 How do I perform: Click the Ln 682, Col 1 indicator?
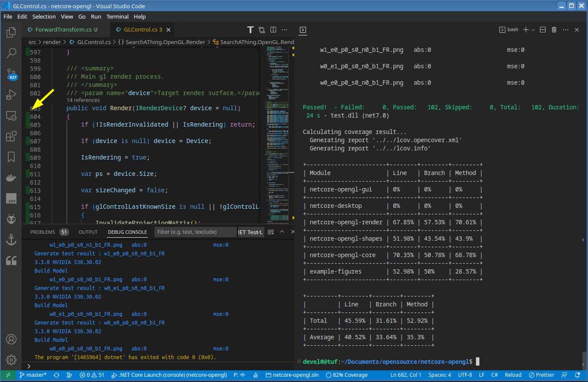[406, 375]
